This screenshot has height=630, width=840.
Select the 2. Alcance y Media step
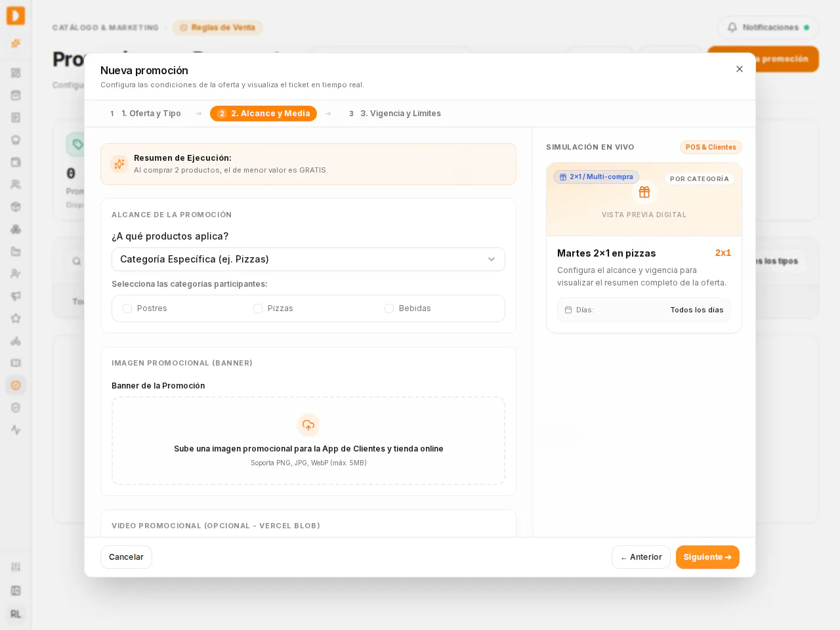coord(263,114)
